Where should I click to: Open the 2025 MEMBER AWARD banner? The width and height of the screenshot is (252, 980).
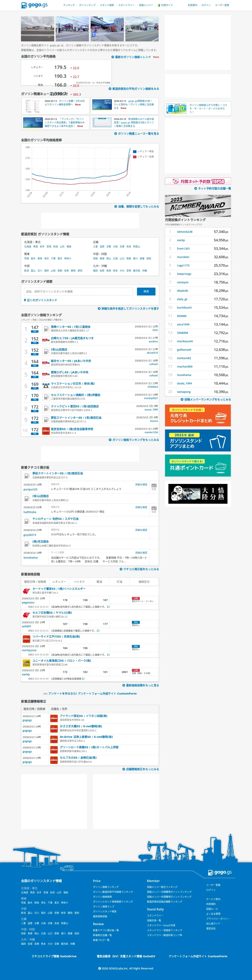click(x=198, y=206)
